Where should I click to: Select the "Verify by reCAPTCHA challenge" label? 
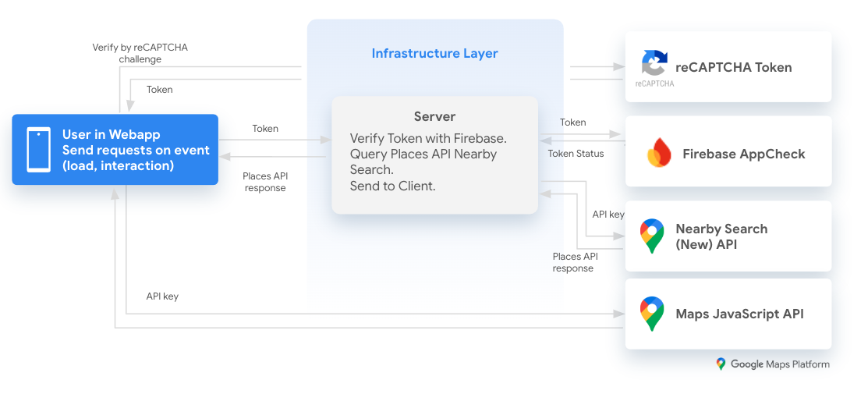coord(140,53)
